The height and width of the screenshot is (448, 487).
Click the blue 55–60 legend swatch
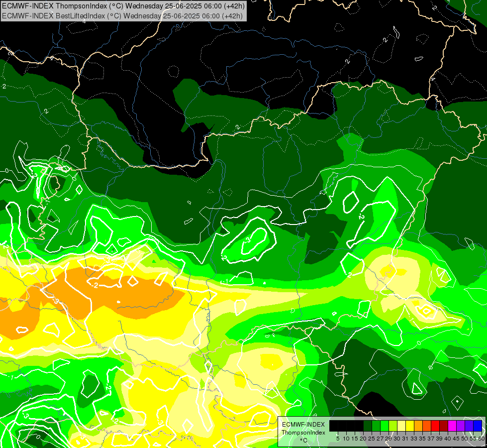point(478,426)
